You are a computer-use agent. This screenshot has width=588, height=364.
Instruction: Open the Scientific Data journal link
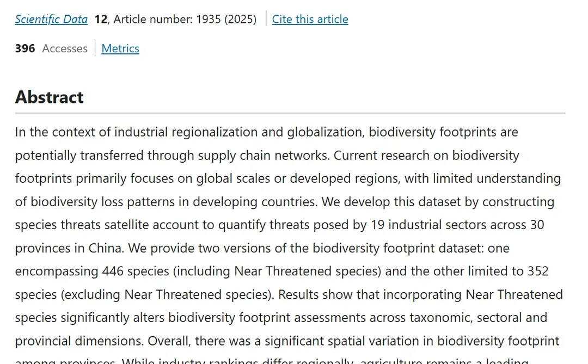[x=51, y=19]
